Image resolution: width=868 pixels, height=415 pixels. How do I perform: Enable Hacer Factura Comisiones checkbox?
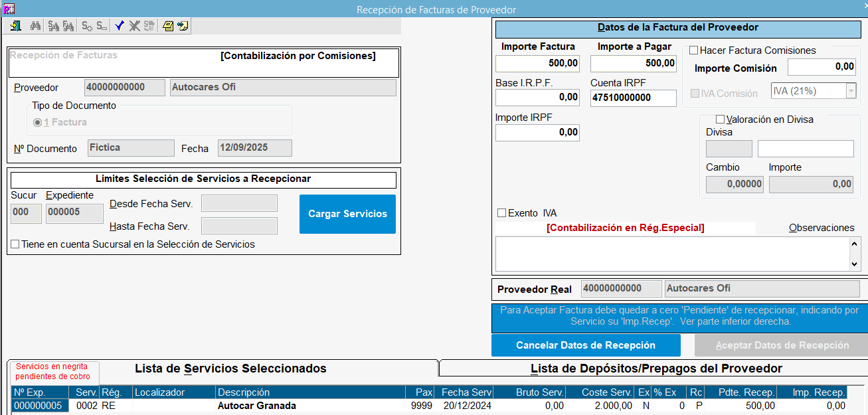[694, 50]
